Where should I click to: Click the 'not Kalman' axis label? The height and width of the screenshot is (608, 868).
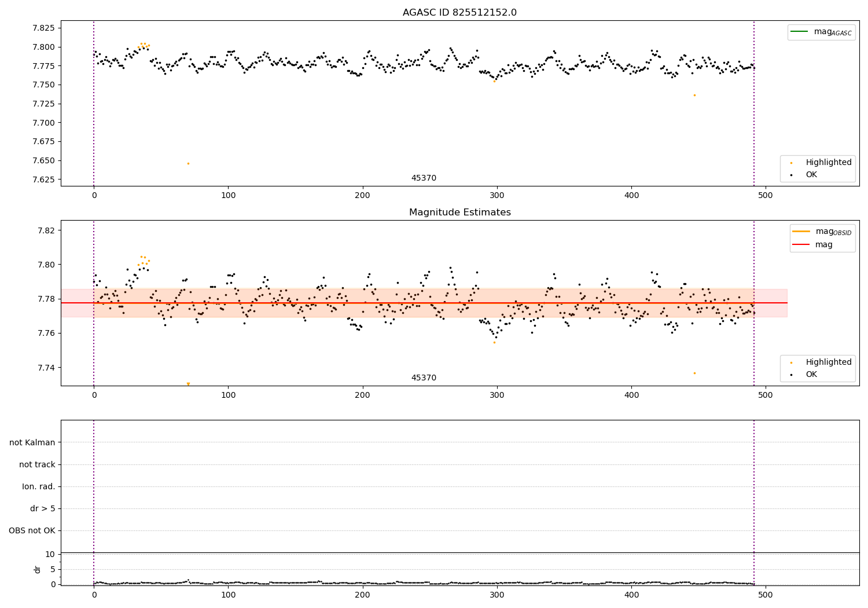(x=32, y=443)
